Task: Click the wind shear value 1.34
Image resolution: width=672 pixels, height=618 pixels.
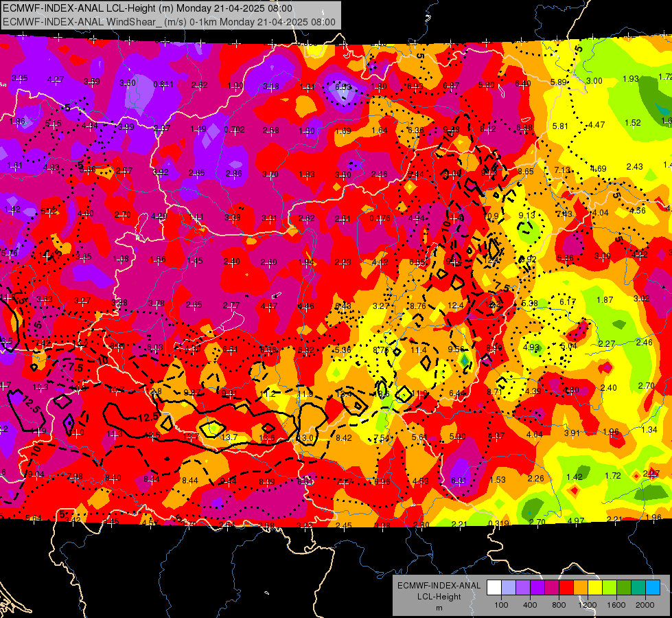Action: pos(649,430)
